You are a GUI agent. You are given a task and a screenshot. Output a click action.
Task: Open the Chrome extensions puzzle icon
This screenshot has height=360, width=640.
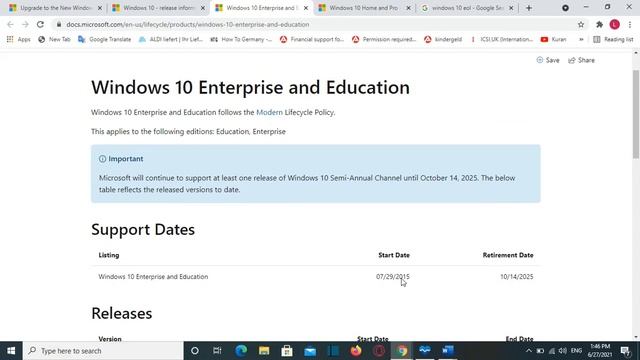[599, 24]
